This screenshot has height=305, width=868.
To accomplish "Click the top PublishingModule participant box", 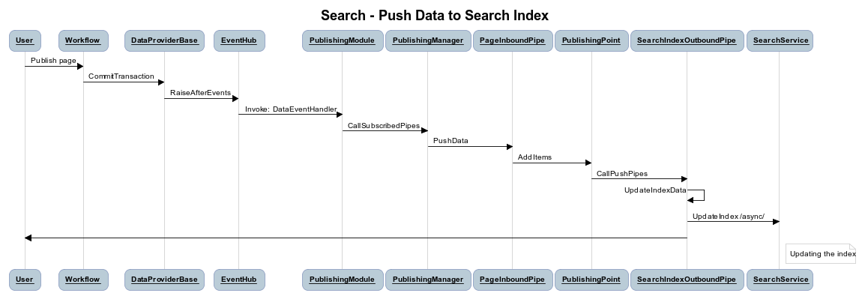I will point(342,40).
